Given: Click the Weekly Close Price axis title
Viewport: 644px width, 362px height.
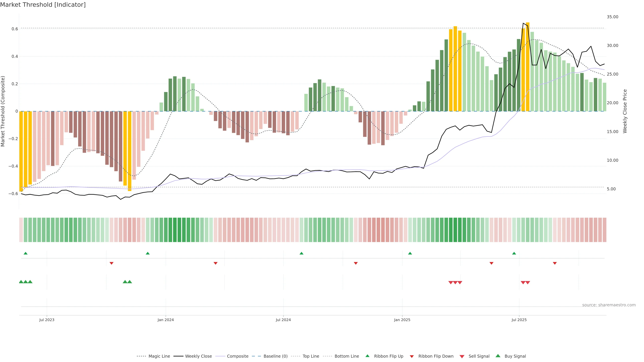Looking at the screenshot, I should click(625, 111).
